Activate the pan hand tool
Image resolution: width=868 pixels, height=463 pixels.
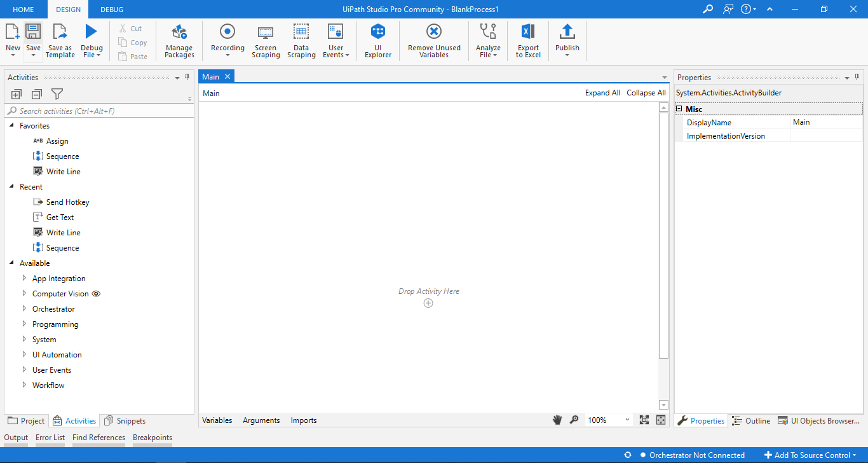[557, 420]
